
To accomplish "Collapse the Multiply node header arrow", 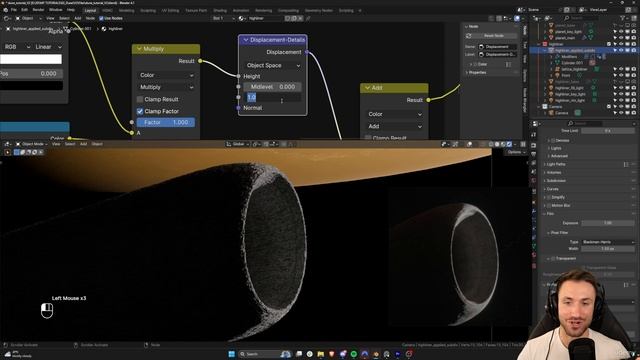I will (x=139, y=49).
